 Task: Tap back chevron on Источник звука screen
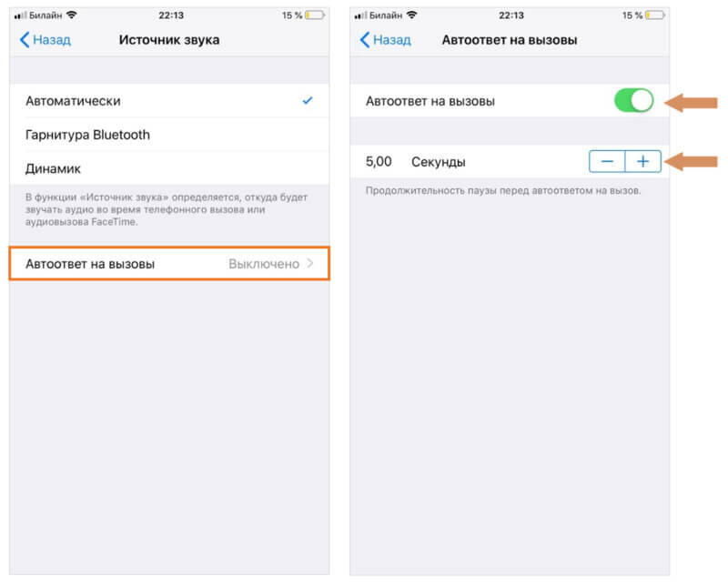tap(25, 40)
